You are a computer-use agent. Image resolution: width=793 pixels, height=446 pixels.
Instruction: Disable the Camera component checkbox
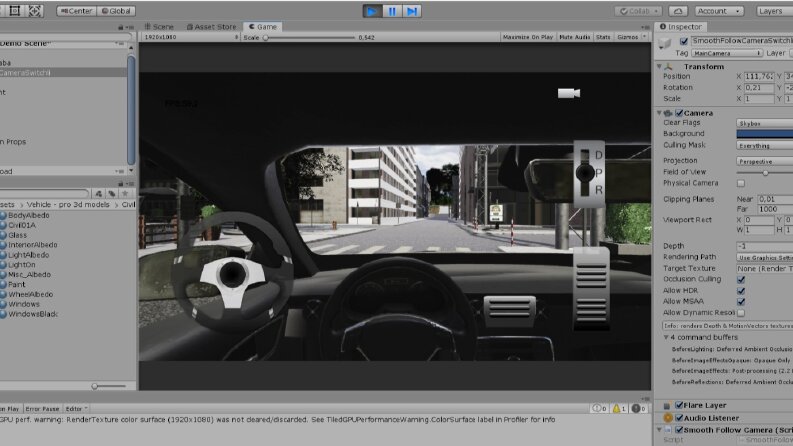[x=679, y=113]
